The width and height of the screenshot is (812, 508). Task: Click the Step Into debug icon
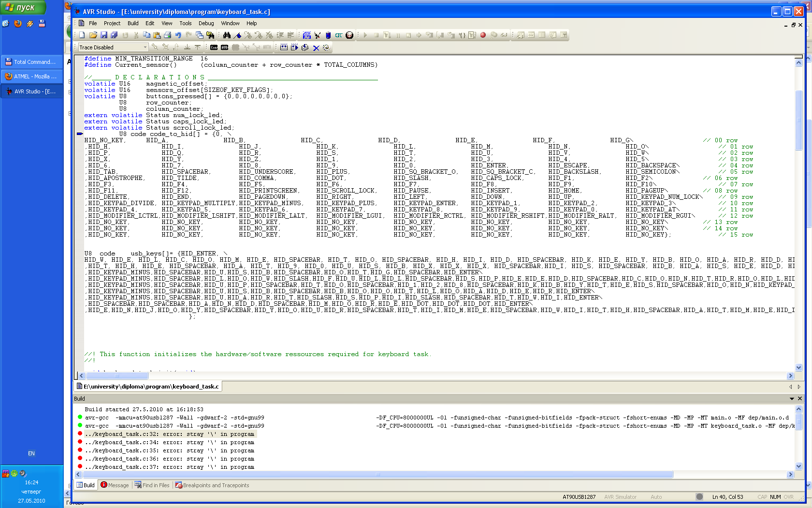pos(429,35)
